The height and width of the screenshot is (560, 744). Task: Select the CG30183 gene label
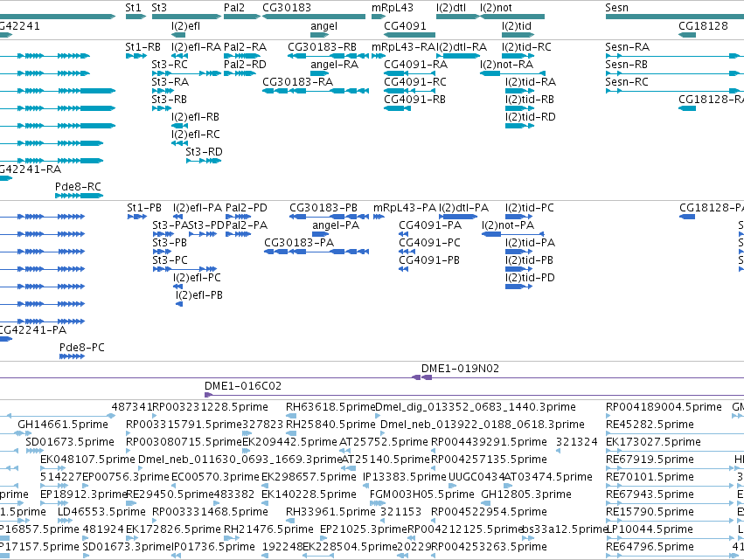tap(287, 8)
